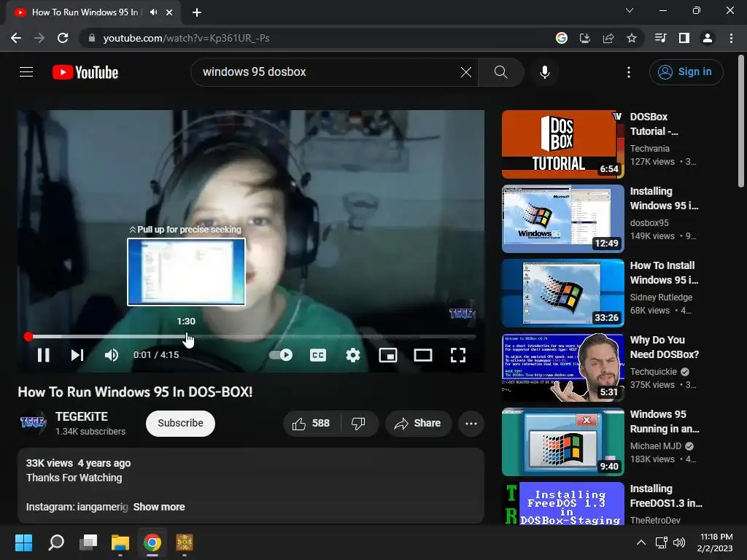Go to the YouTube home logo

(x=85, y=72)
